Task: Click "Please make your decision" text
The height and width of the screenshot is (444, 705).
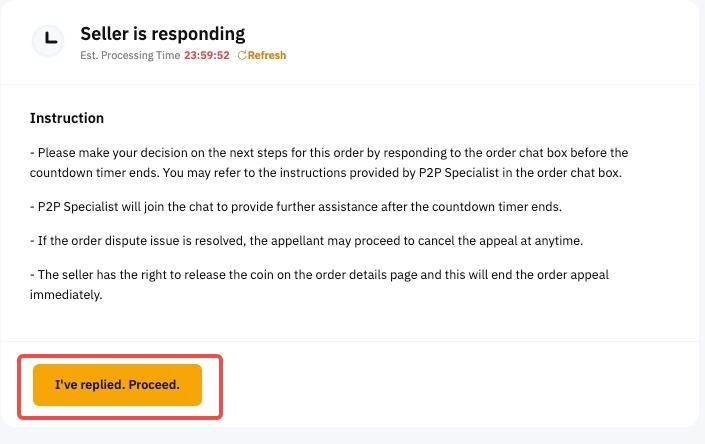Action: (x=112, y=152)
